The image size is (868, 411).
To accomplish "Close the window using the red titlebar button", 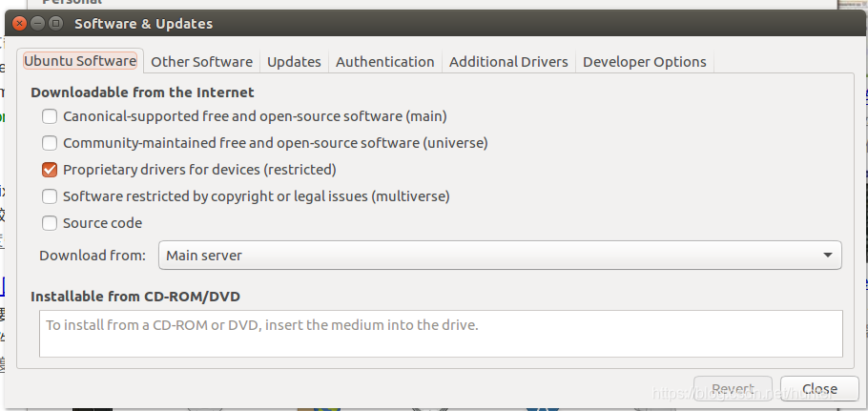I will (20, 23).
